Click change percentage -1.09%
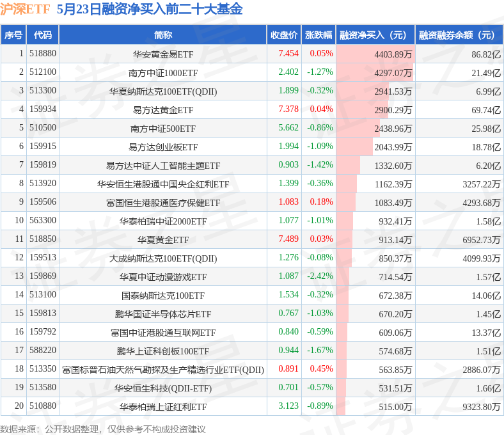The width and height of the screenshot is (504, 435). (x=320, y=146)
